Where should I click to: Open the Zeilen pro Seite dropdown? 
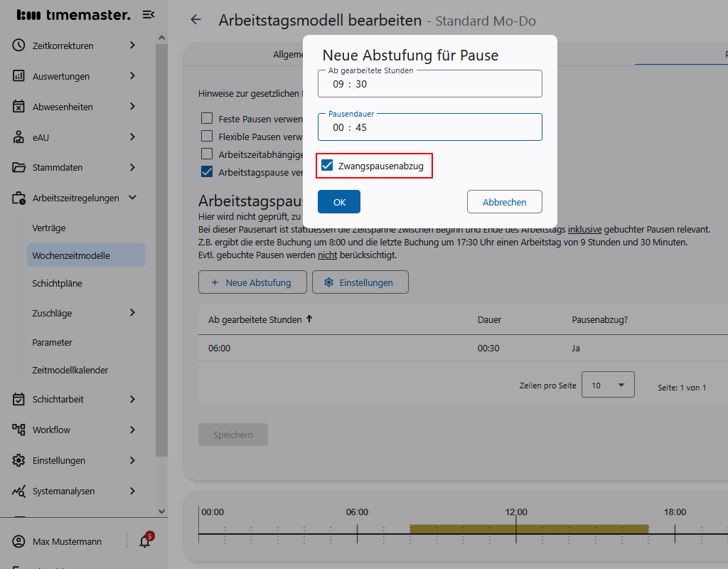click(608, 385)
